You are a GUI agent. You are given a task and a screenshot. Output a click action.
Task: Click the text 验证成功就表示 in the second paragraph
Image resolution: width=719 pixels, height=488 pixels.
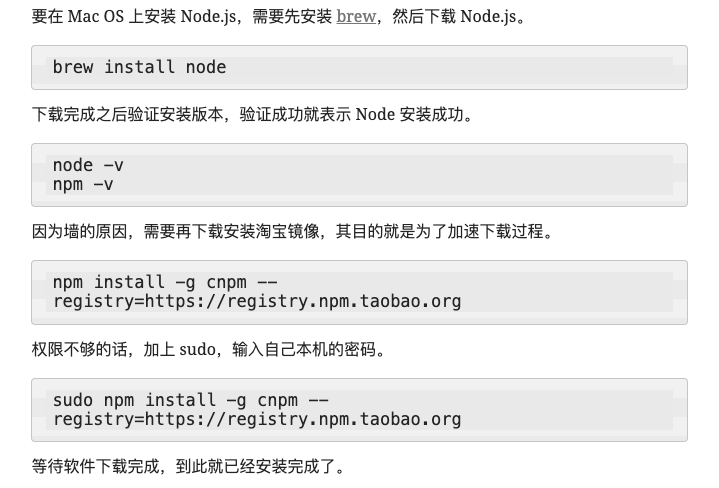(x=295, y=114)
